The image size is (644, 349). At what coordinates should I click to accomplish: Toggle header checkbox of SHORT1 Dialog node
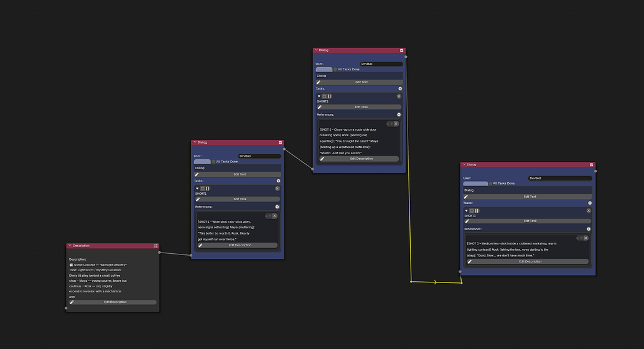point(280,142)
